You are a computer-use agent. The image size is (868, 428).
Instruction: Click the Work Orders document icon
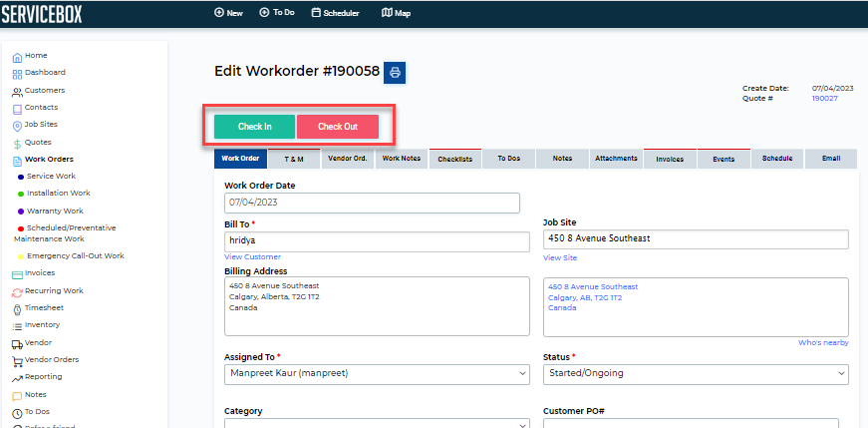[17, 162]
